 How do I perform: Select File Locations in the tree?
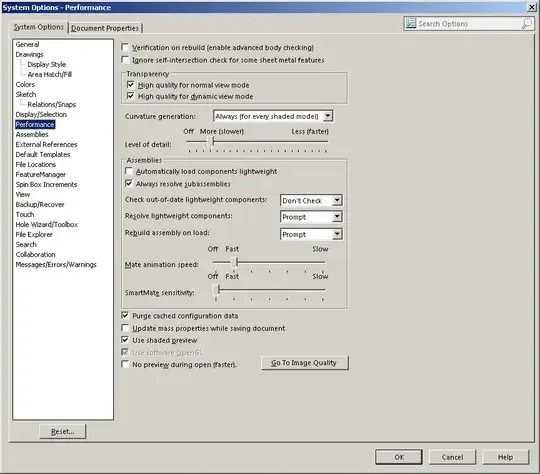point(36,164)
